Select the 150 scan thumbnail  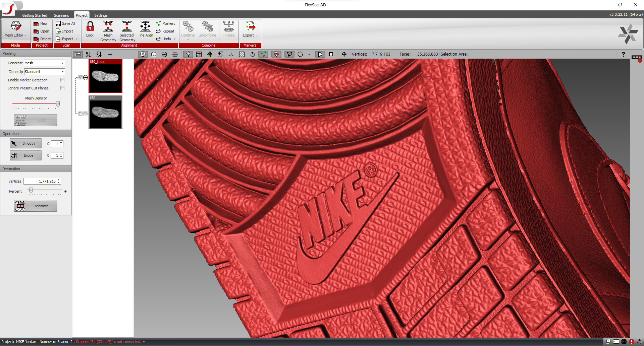pos(105,112)
